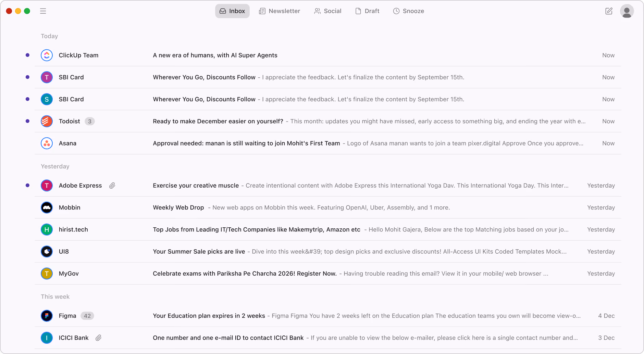Open 'Top Jobs from Leading IT/Tech' email
Screen dimensions: 644x354
coord(257,229)
